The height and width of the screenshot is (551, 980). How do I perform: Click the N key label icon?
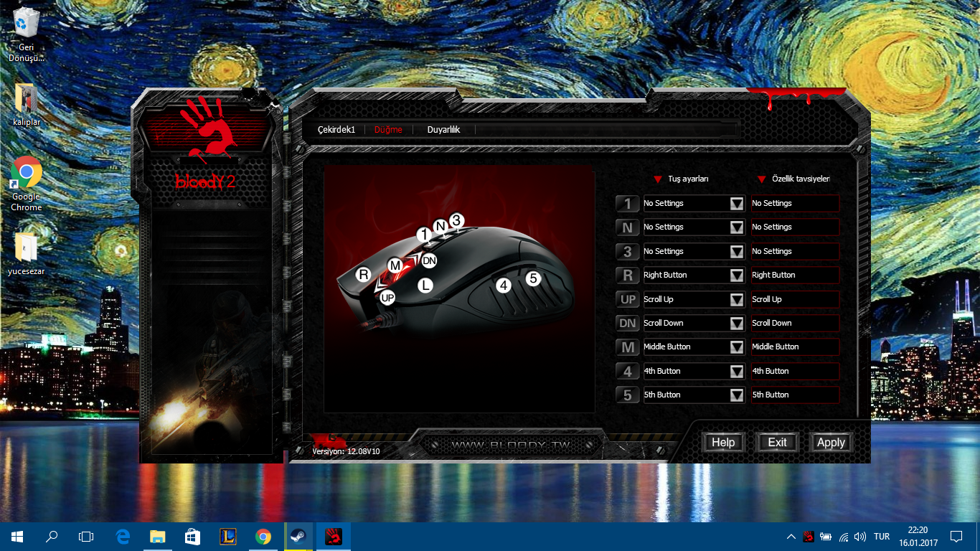pyautogui.click(x=628, y=227)
